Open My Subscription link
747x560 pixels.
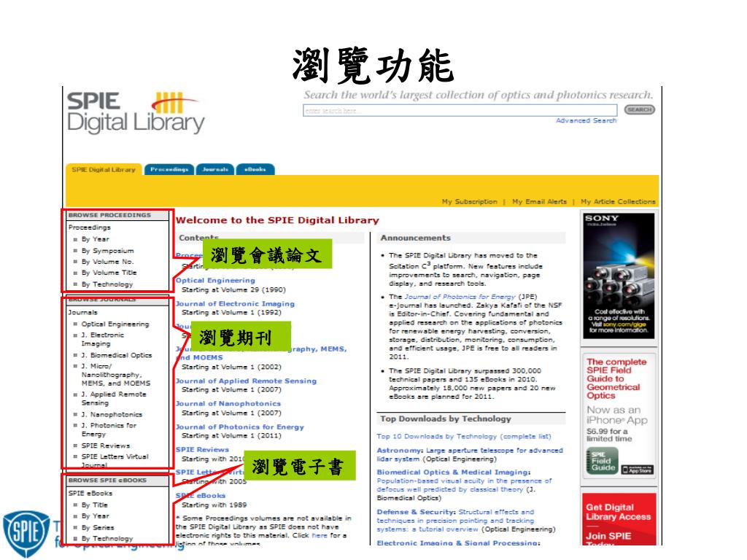coord(469,202)
